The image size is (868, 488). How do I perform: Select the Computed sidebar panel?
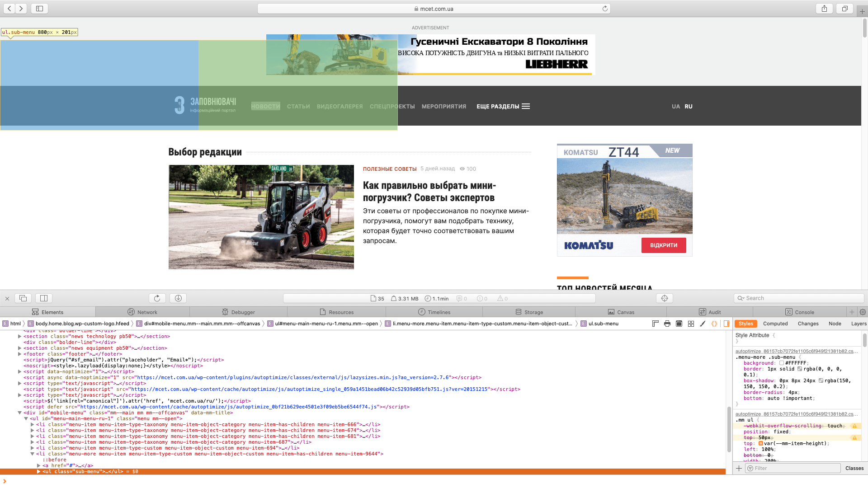(x=775, y=324)
